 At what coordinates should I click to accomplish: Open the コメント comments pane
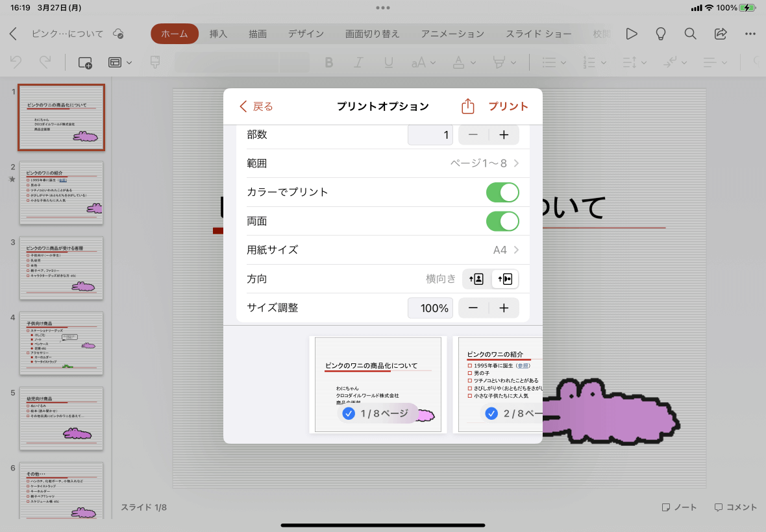coord(735,507)
